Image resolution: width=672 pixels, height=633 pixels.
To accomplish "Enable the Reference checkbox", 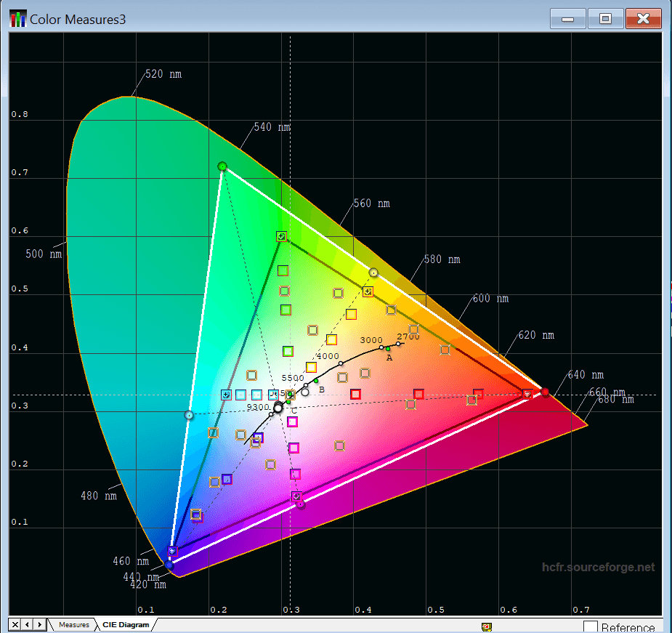I will pyautogui.click(x=591, y=627).
